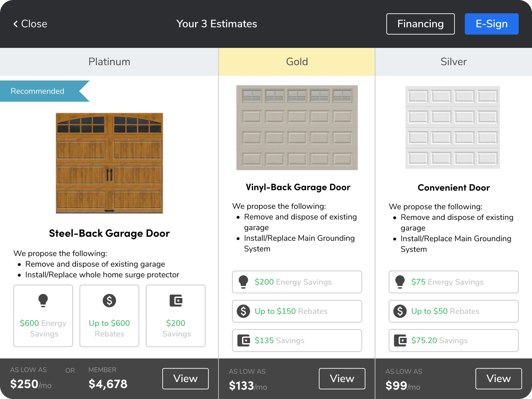This screenshot has height=399, width=532.
Task: Select the Gold $200 Energy Savings lightbulb icon
Action: coord(243,282)
